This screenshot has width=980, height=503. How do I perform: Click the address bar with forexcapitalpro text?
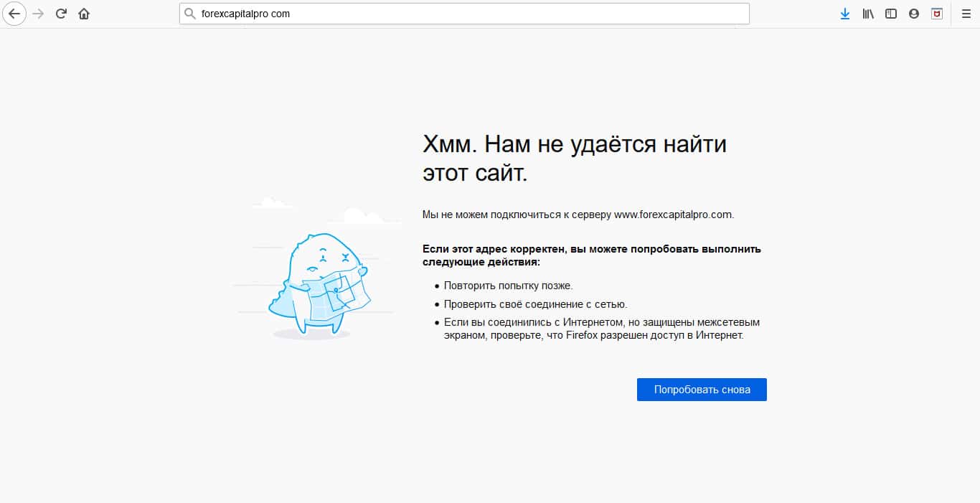[x=466, y=14]
